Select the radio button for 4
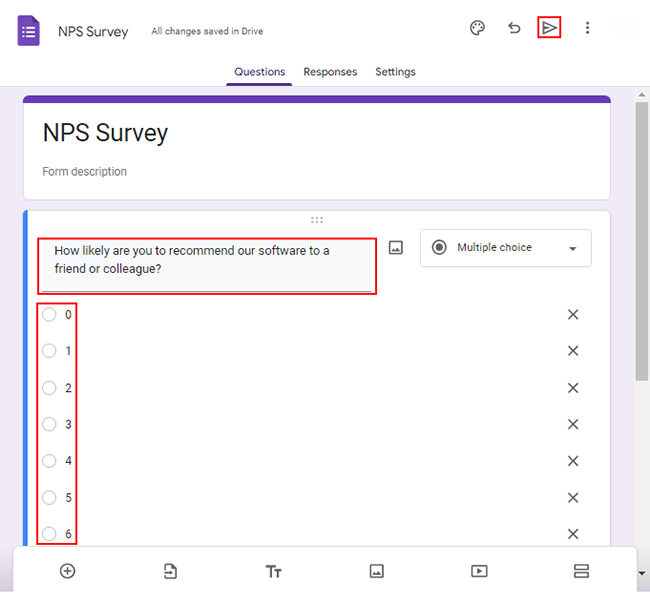This screenshot has height=605, width=650. click(49, 461)
